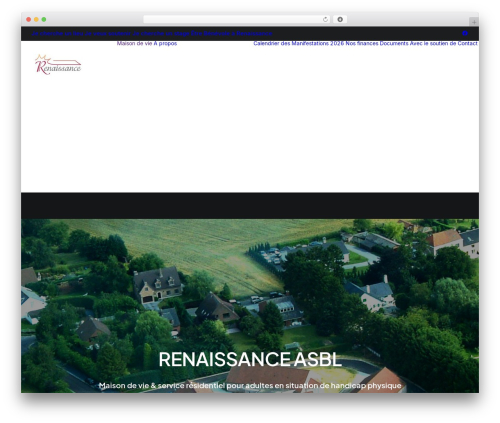Click the yellow minimize window button

pos(36,19)
